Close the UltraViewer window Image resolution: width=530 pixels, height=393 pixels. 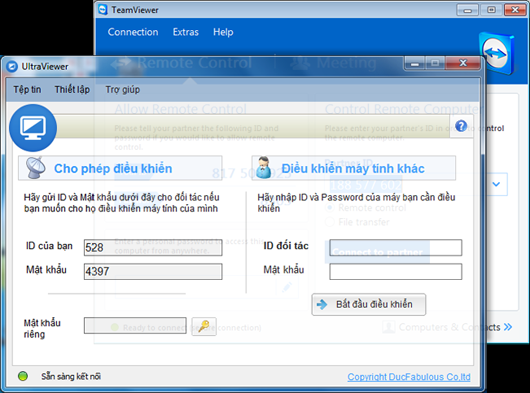(463, 63)
